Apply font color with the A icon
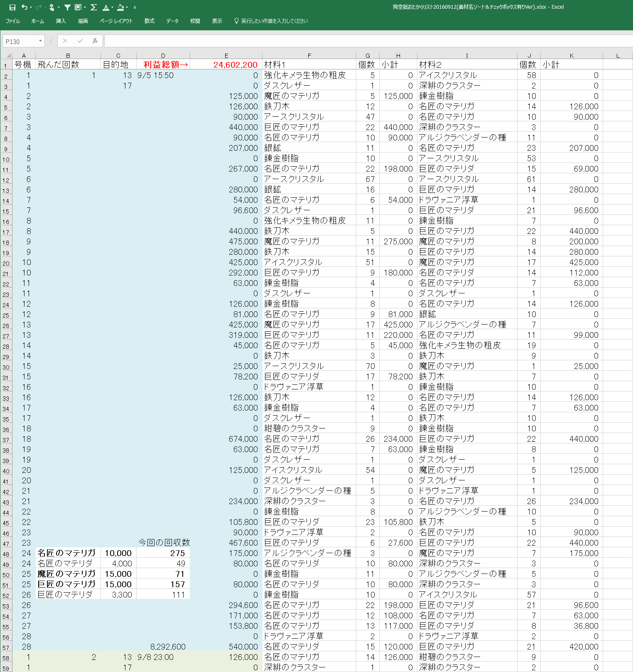This screenshot has width=633, height=672. pyautogui.click(x=106, y=7)
